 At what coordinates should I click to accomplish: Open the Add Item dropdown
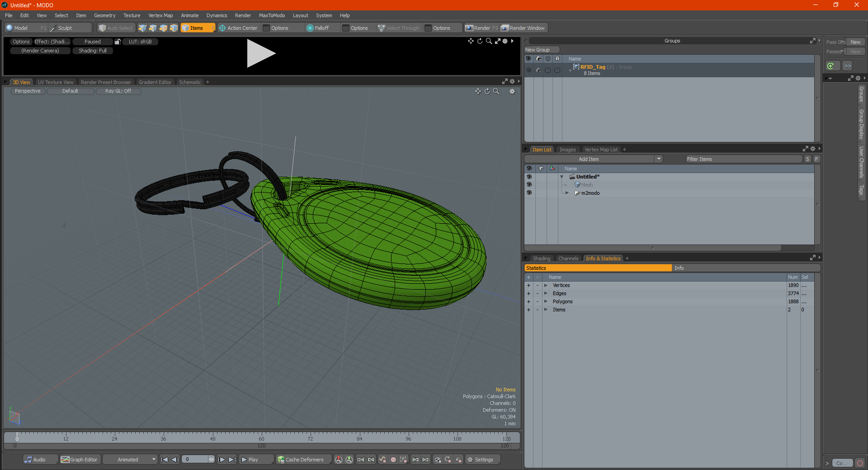click(x=593, y=159)
